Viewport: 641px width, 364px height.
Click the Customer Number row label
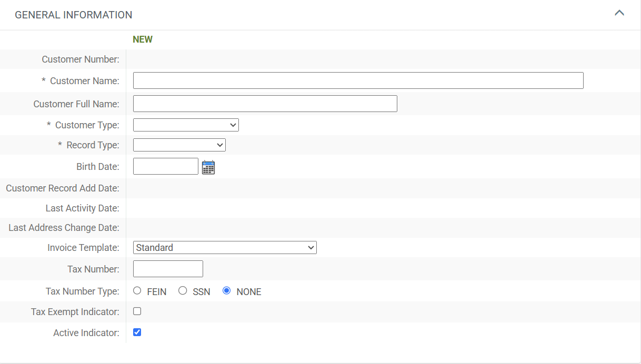80,59
